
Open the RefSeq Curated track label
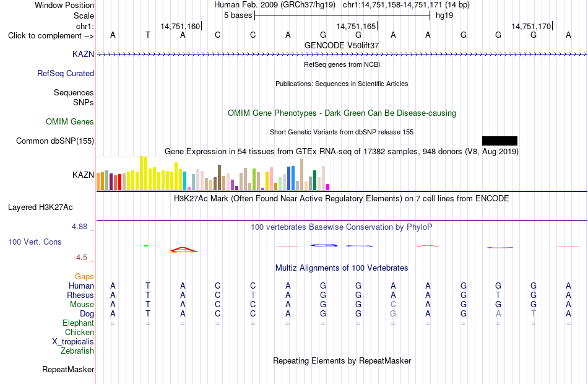pos(66,73)
